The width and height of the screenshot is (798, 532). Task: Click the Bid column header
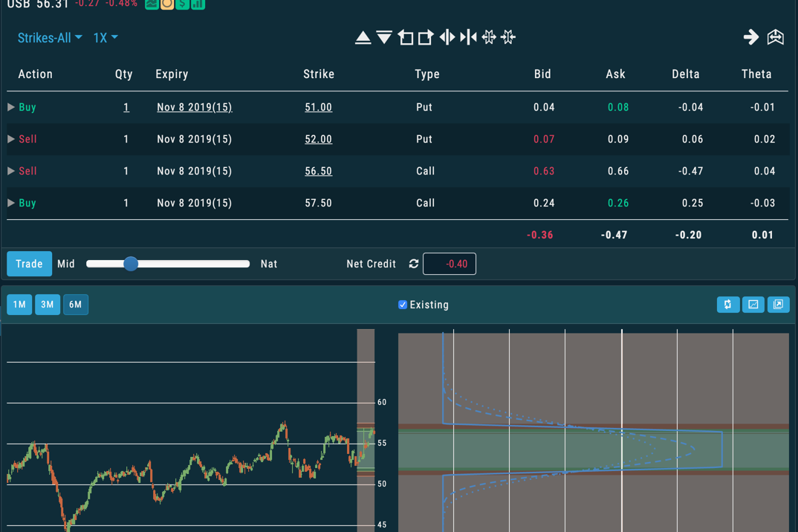[542, 74]
